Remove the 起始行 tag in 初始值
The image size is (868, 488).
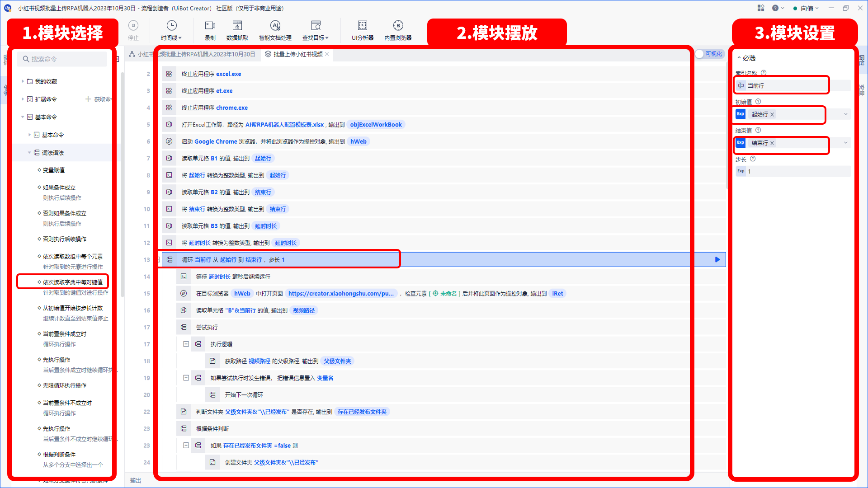(x=772, y=114)
